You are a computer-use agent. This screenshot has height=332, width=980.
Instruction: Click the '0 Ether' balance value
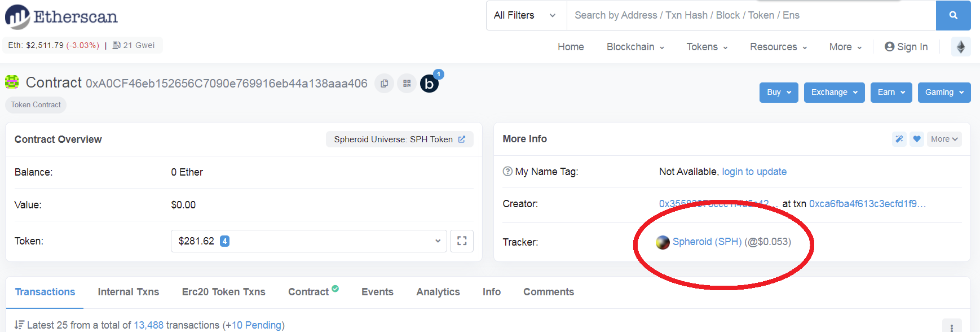(x=187, y=172)
